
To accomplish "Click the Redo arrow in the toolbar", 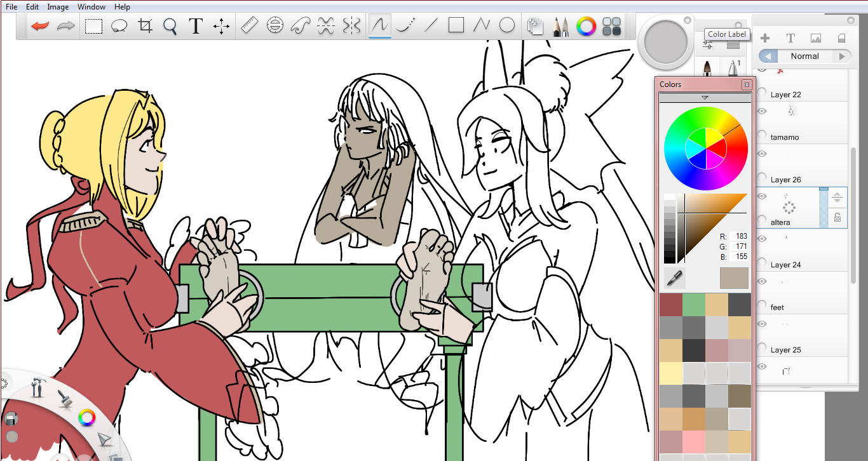I will pyautogui.click(x=66, y=26).
